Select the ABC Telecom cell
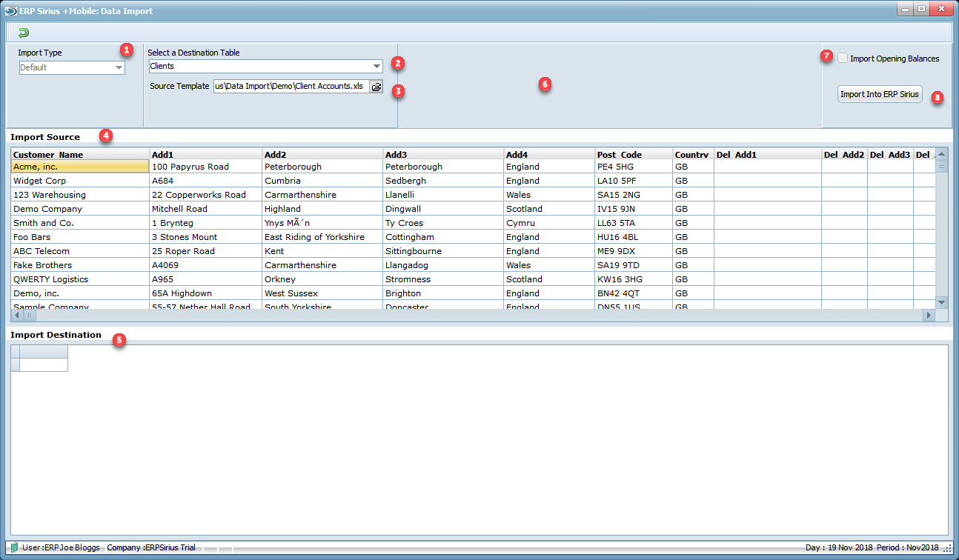The width and height of the screenshot is (959, 560). tap(80, 251)
